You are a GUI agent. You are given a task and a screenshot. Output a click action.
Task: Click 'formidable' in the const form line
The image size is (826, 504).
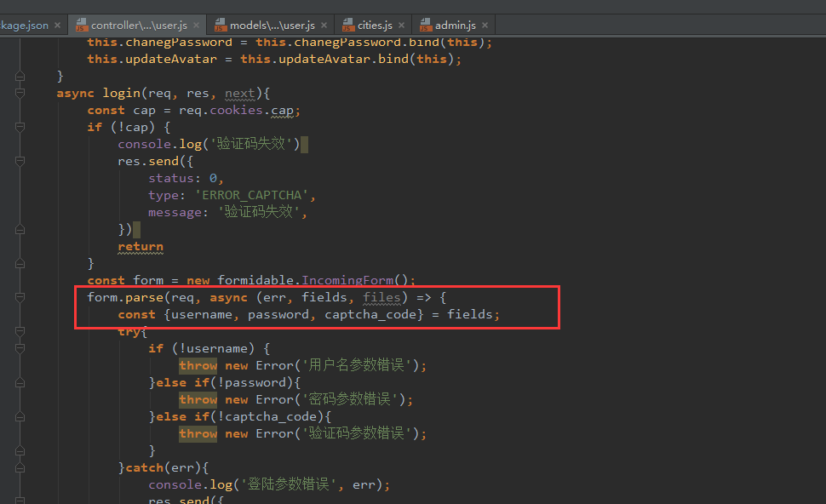pos(255,280)
